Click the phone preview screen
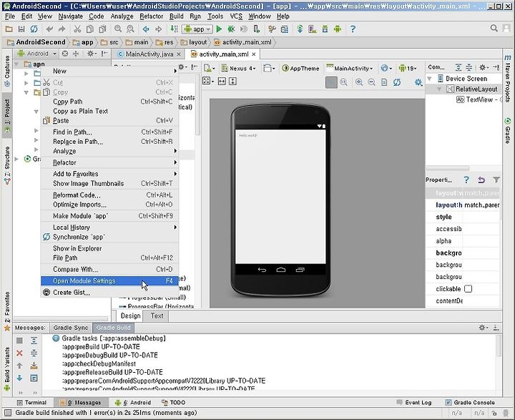This screenshot has height=420, width=515. tap(280, 196)
